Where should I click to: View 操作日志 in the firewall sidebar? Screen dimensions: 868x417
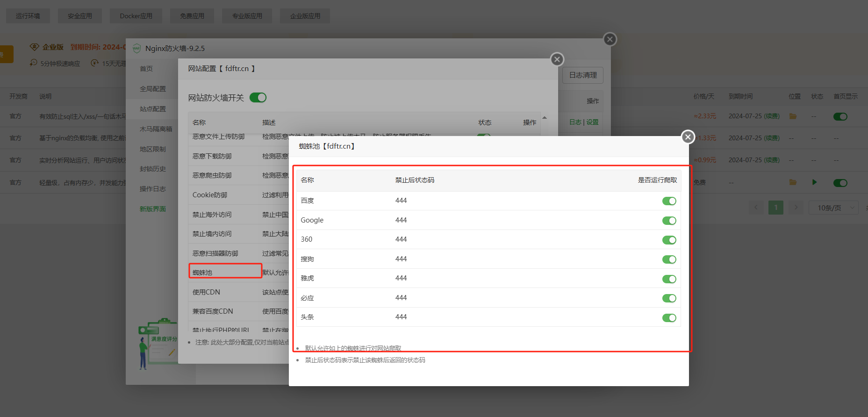pos(153,189)
